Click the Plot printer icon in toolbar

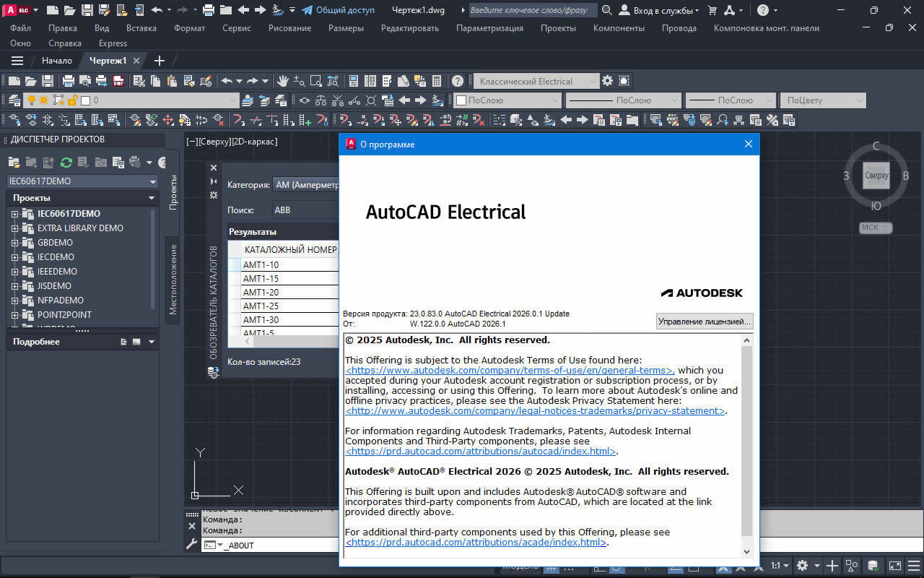69,81
